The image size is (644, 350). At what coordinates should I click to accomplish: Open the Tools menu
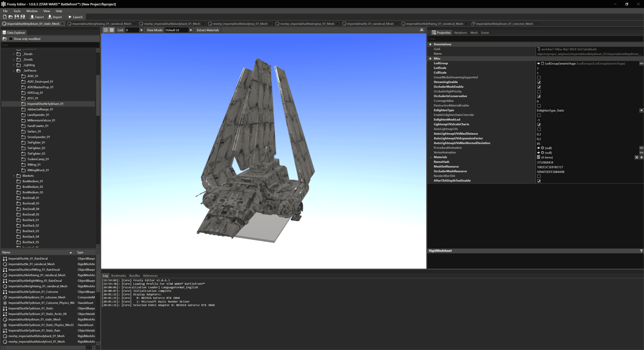coord(17,11)
